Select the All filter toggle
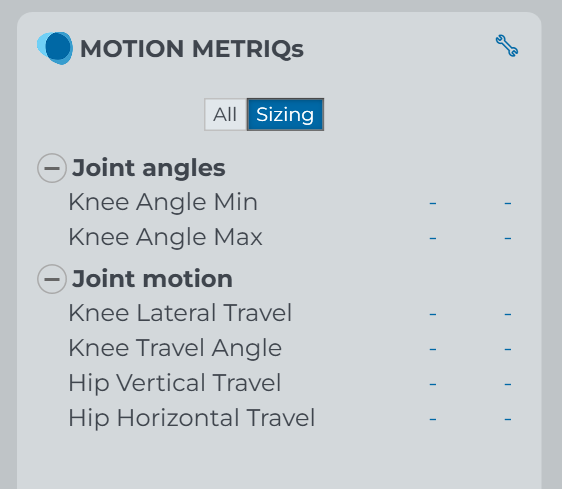 pyautogui.click(x=225, y=115)
